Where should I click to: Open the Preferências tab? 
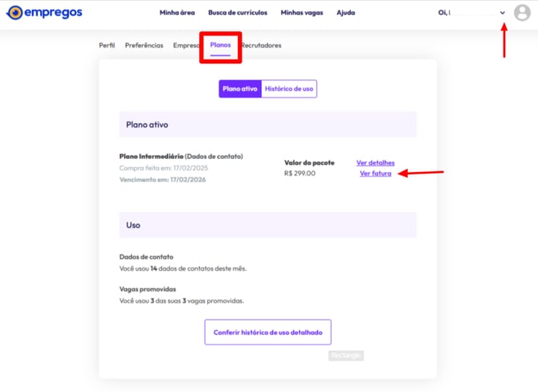click(144, 46)
